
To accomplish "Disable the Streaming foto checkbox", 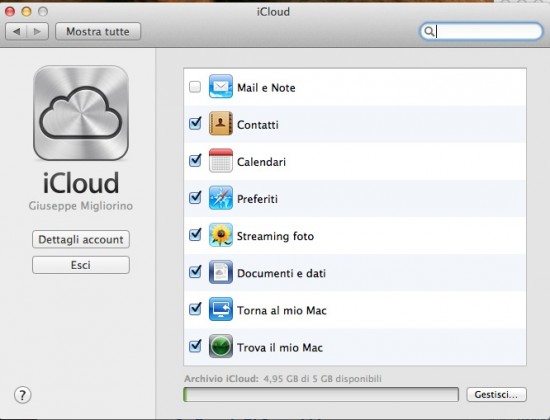I will click(x=195, y=235).
